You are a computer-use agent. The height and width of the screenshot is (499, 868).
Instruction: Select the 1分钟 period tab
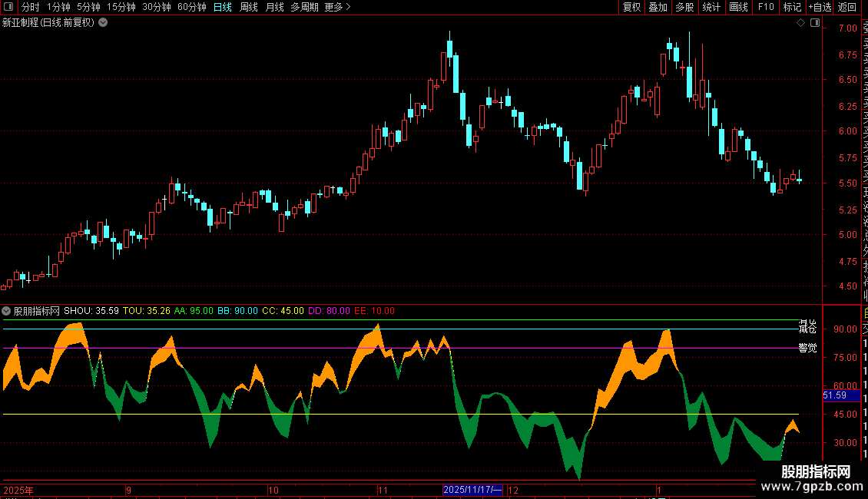[58, 7]
